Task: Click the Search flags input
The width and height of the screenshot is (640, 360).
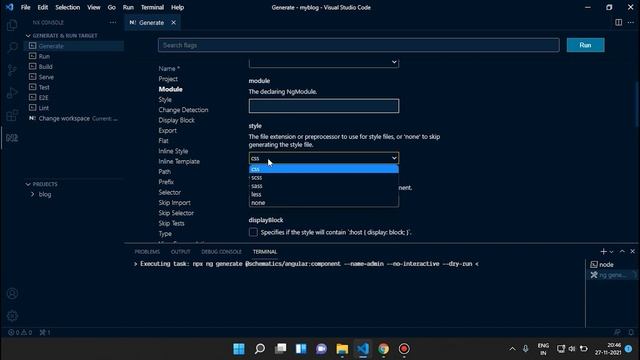Action: (358, 45)
